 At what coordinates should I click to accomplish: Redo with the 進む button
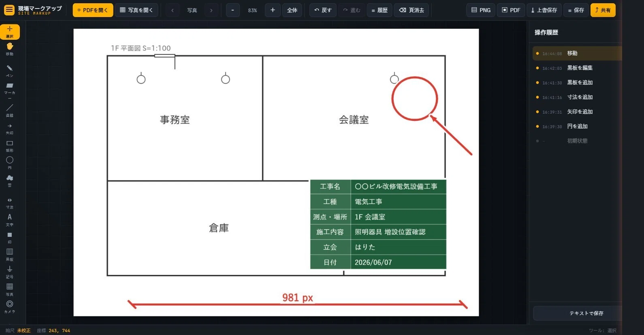(x=352, y=10)
